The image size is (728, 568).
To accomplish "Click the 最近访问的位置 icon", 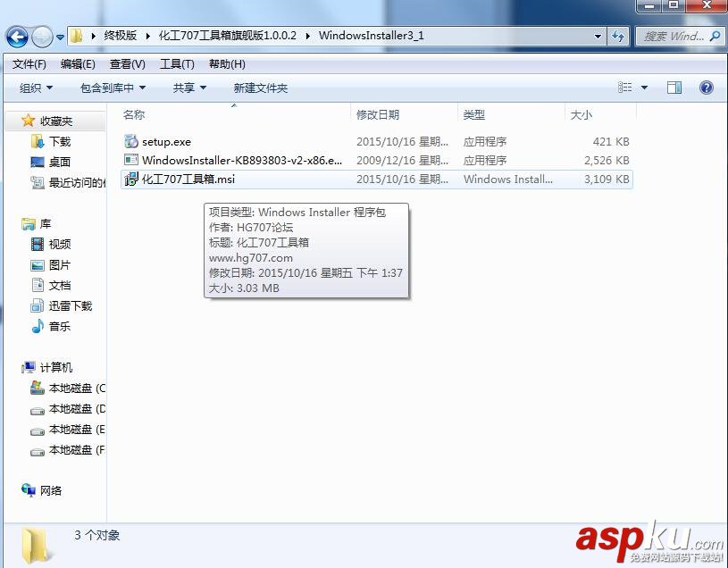I will point(38,182).
